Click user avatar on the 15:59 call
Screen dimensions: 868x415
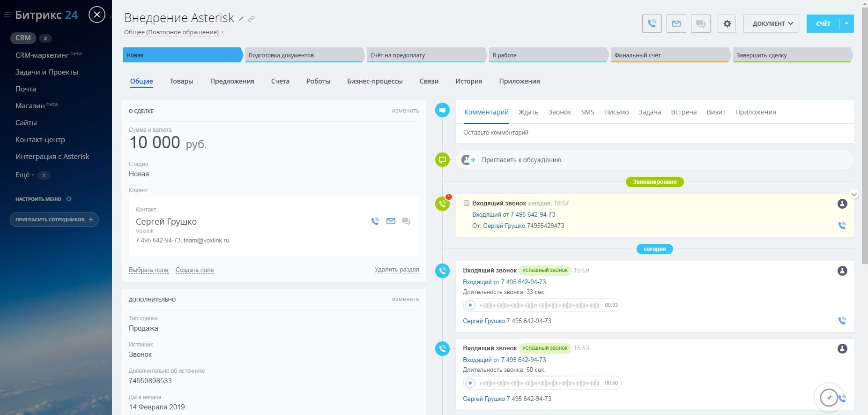(842, 271)
